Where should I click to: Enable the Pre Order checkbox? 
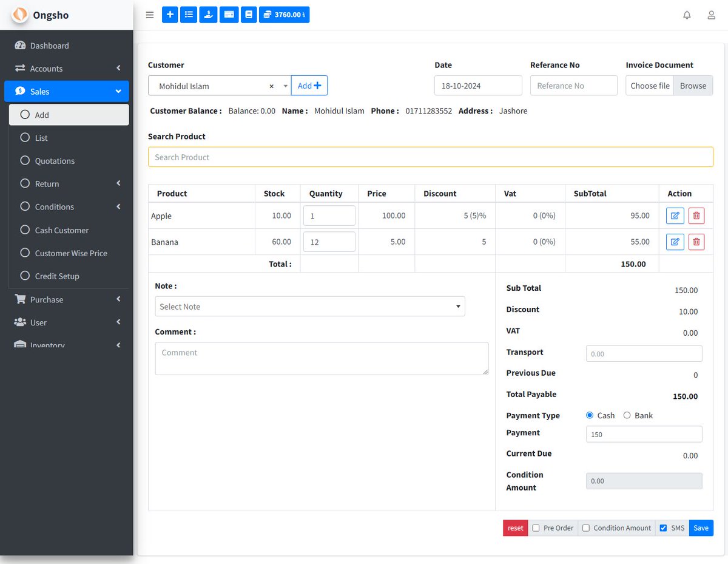coord(536,528)
